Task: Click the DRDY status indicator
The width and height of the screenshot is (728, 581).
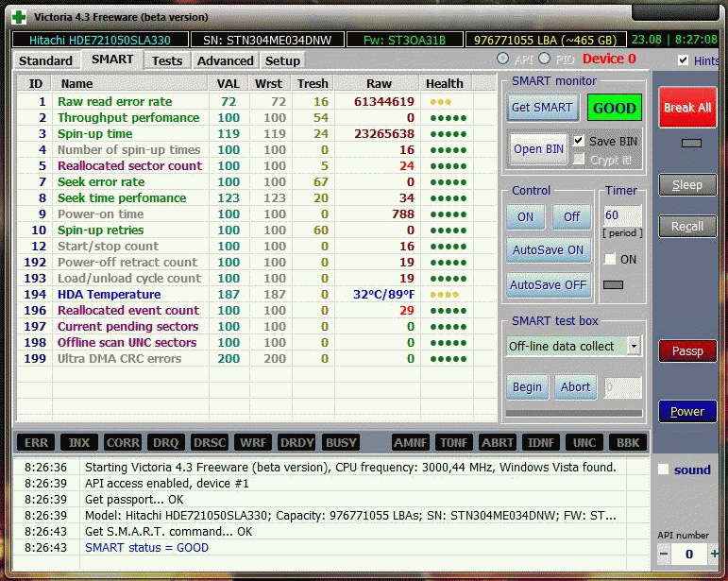Action: 297,442
